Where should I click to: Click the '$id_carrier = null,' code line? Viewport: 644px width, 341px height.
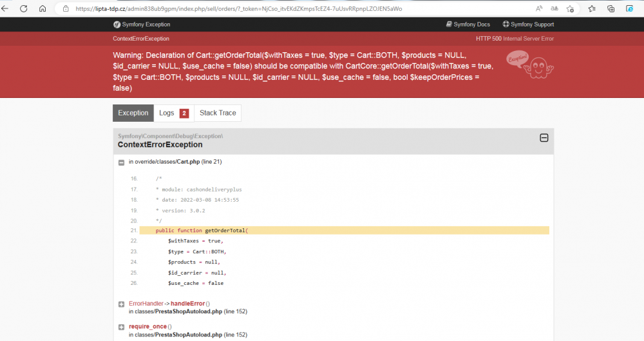click(197, 273)
